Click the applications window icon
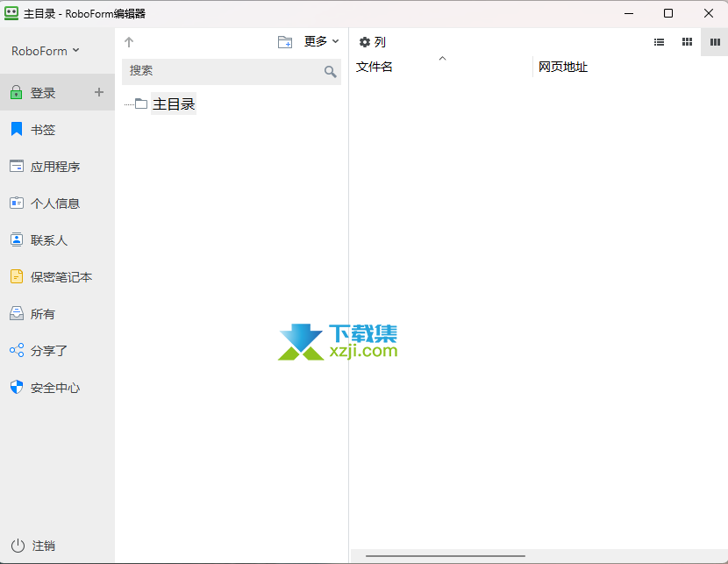The height and width of the screenshot is (564, 728). [x=17, y=166]
